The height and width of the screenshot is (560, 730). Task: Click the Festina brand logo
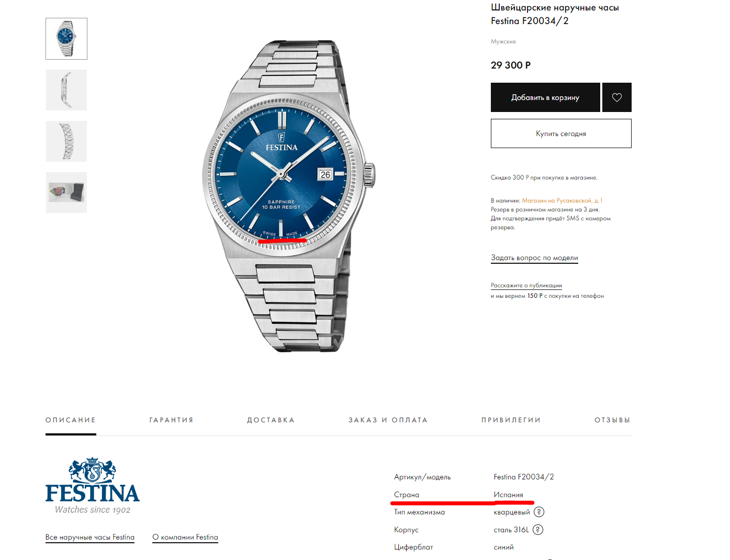coord(93,486)
